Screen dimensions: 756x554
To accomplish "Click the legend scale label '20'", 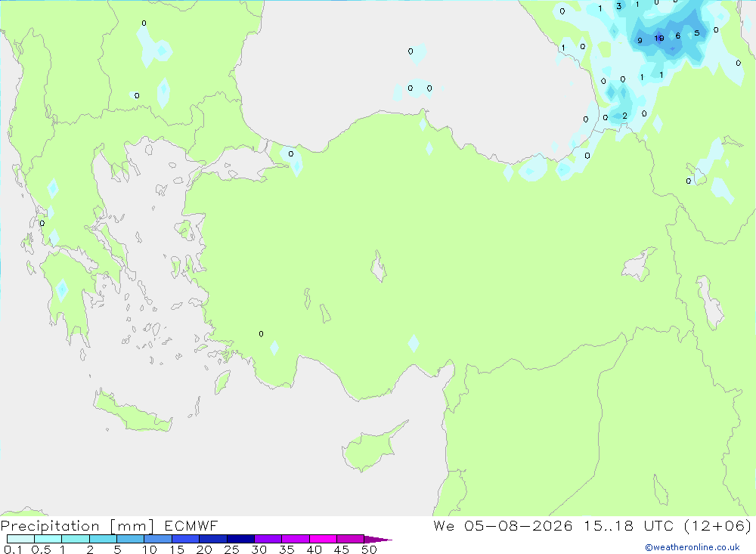I will coord(204,549).
